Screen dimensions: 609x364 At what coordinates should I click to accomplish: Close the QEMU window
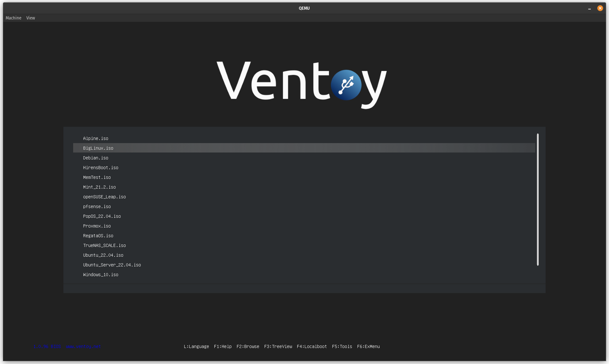click(x=600, y=8)
